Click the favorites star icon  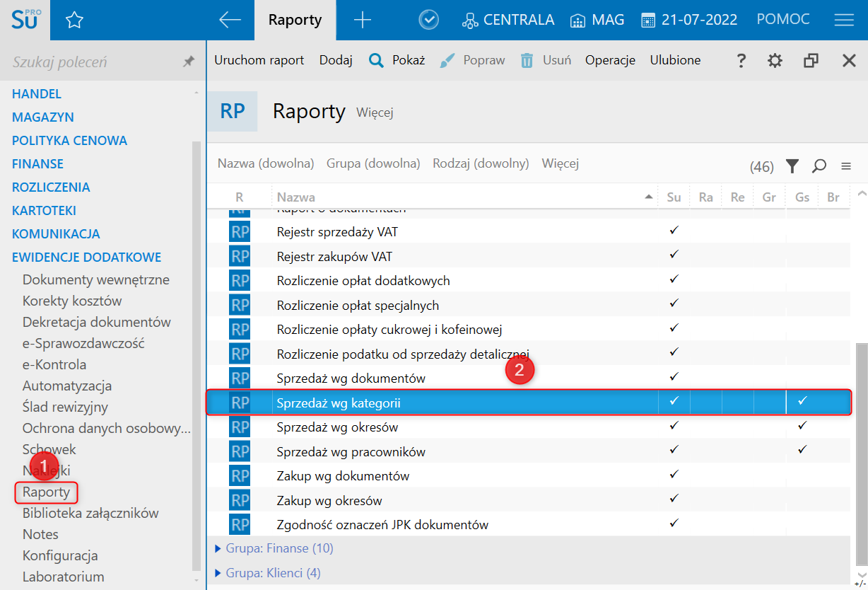click(74, 21)
